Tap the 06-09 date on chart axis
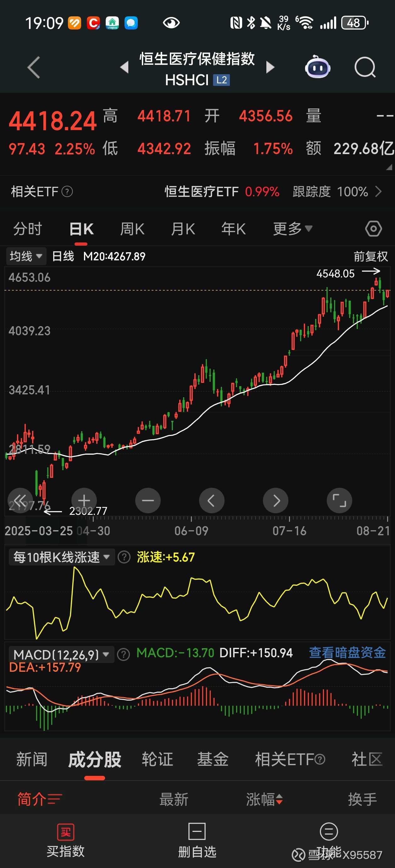The height and width of the screenshot is (868, 395). 191,531
